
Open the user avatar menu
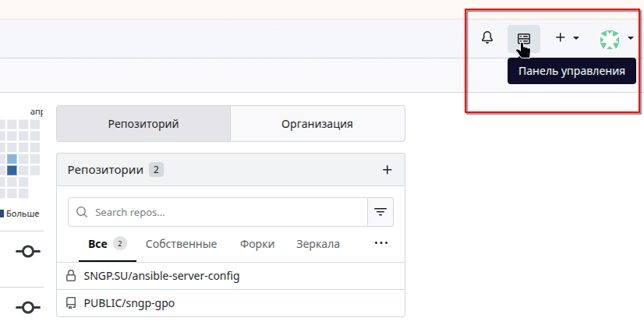click(616, 40)
